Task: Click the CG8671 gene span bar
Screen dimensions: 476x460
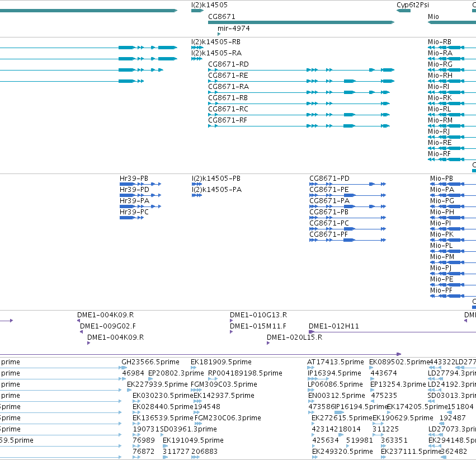Action: coord(301,22)
